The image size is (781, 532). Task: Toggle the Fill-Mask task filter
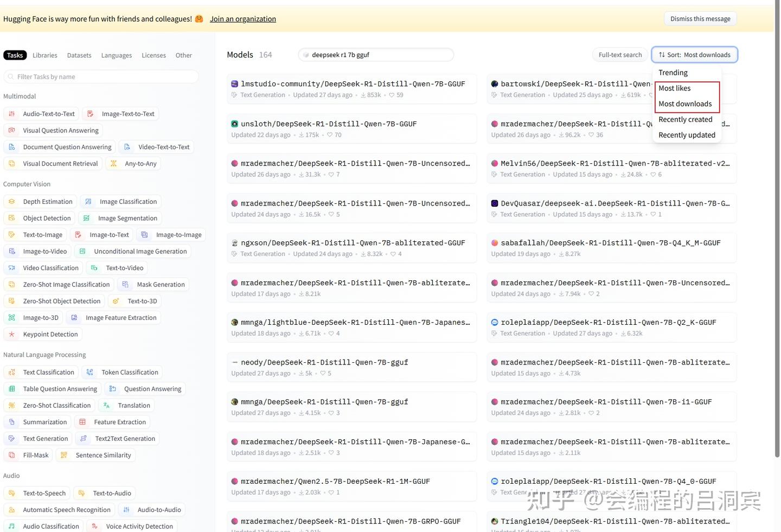click(x=28, y=456)
